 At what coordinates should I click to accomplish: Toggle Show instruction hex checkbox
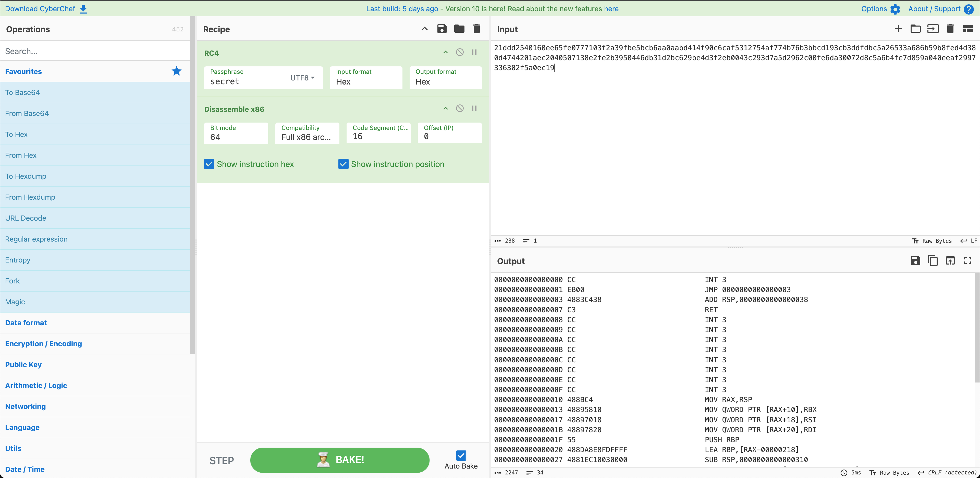(209, 164)
